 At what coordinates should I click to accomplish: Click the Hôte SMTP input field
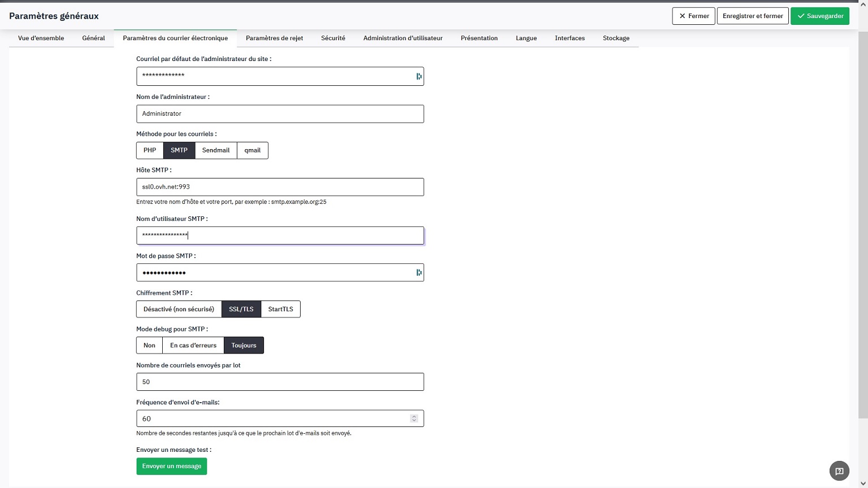coord(280,187)
